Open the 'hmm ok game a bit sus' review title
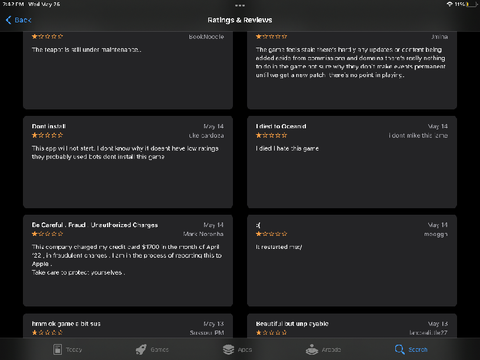 click(x=66, y=324)
